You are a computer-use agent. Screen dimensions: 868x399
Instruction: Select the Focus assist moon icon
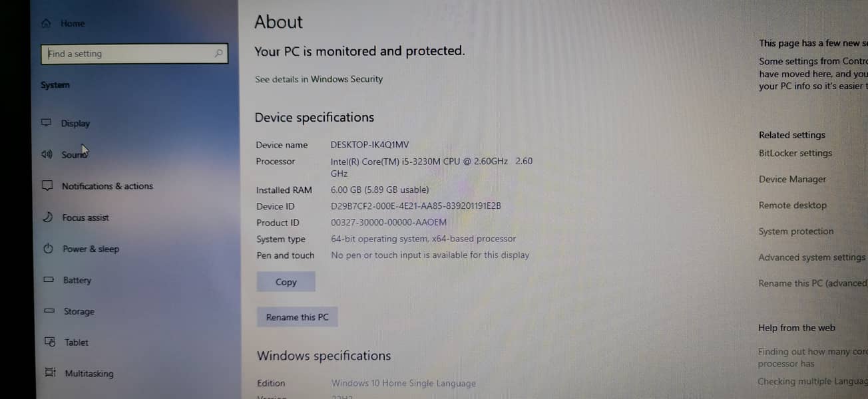click(x=47, y=217)
